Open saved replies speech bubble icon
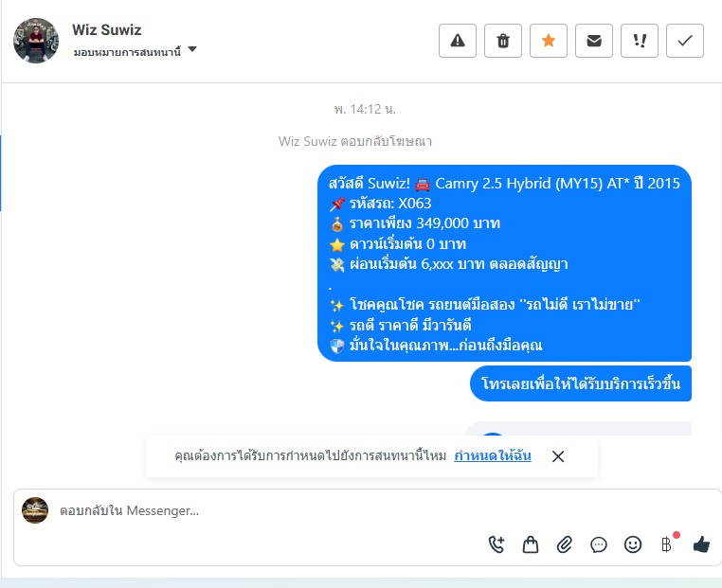 599,545
